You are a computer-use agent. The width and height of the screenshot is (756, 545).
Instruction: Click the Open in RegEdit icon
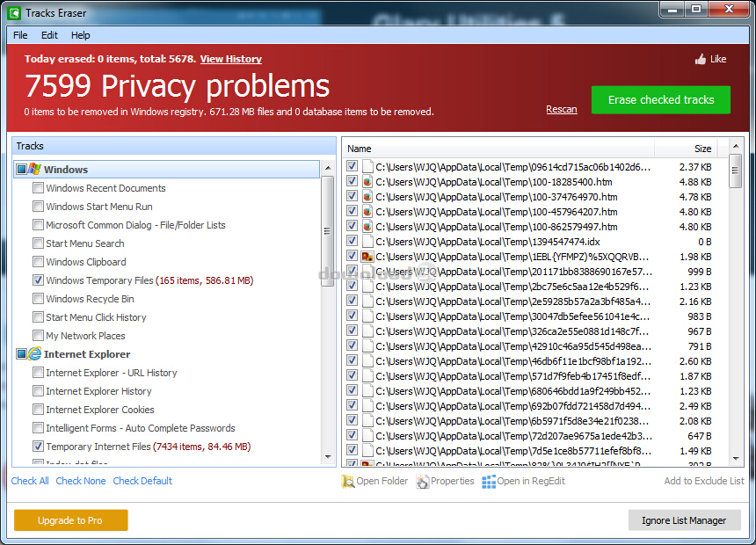[489, 482]
